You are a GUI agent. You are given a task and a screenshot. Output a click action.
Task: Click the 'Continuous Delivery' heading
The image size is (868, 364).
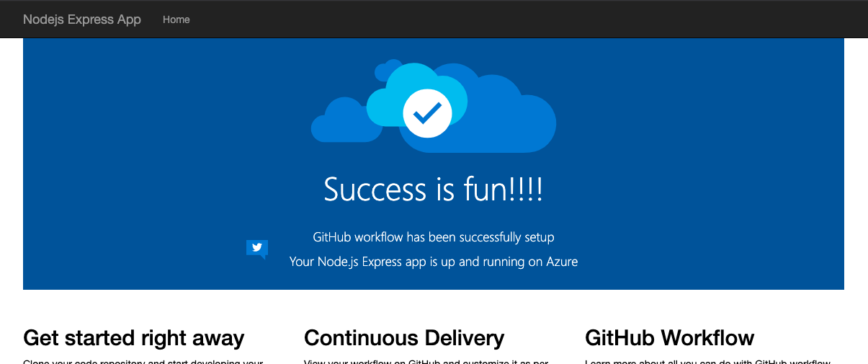coord(404,337)
